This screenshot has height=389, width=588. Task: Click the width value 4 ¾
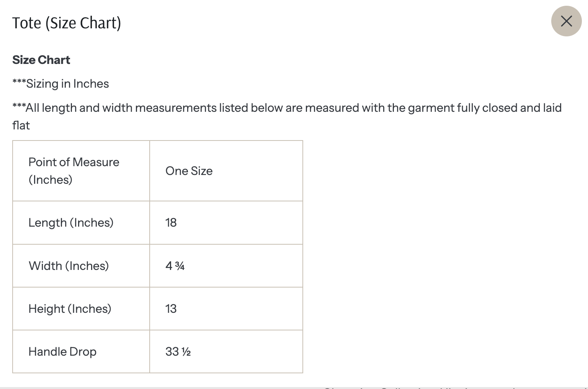(x=175, y=266)
